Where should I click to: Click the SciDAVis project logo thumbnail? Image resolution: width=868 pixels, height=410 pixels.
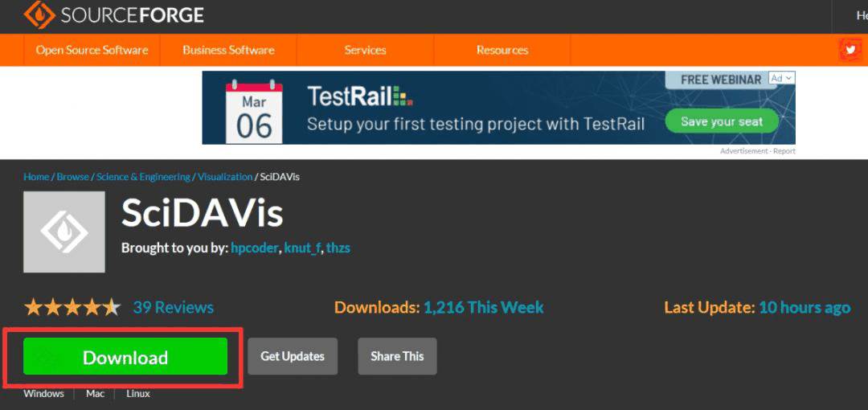coord(64,232)
